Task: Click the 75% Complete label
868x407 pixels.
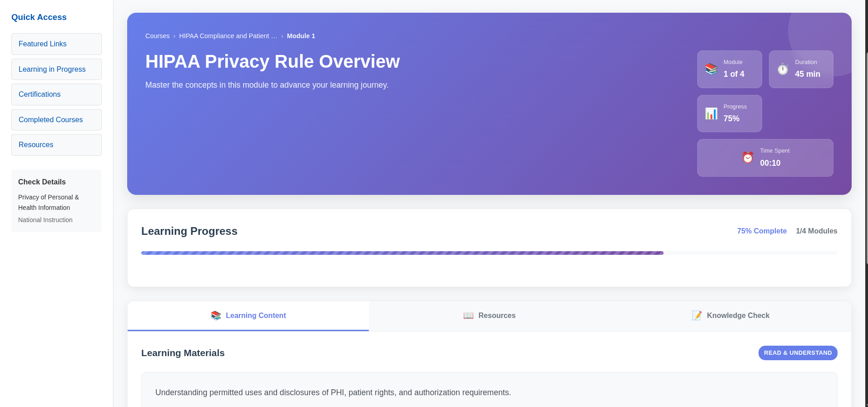Action: 761,231
